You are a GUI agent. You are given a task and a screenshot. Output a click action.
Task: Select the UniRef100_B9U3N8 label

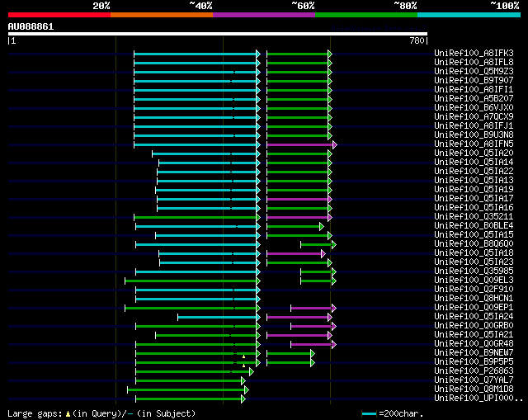point(474,135)
